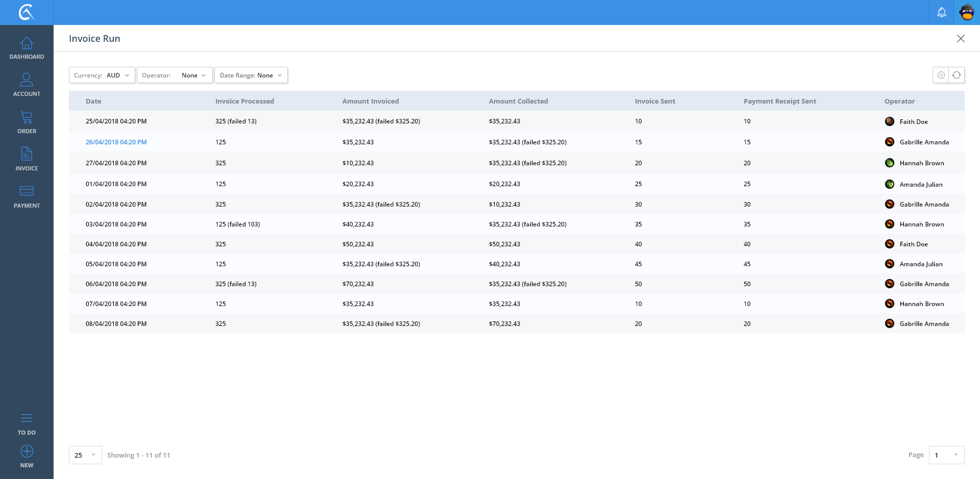Sort by Amount Invoiced column header

pos(371,101)
